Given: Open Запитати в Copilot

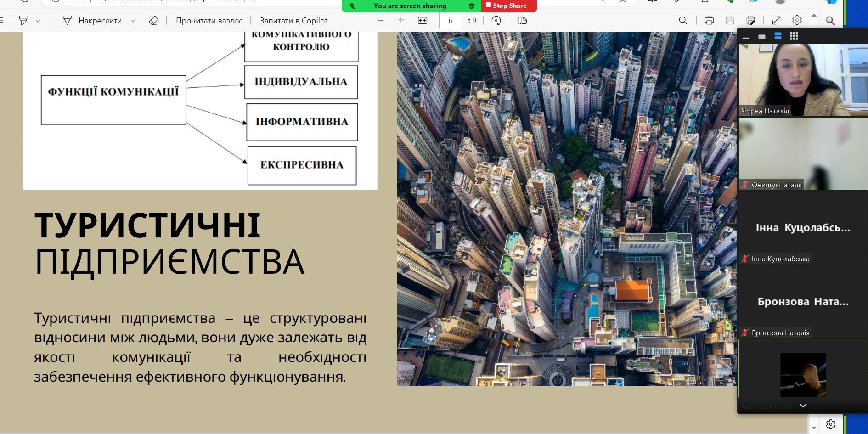Looking at the screenshot, I should pos(293,21).
